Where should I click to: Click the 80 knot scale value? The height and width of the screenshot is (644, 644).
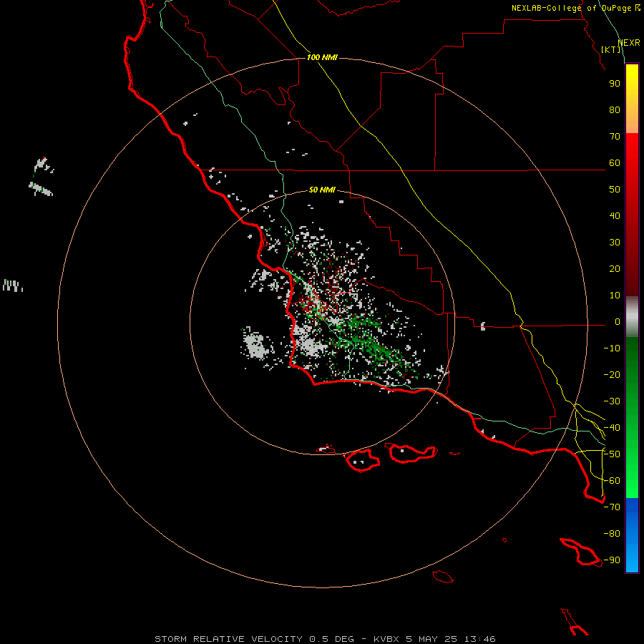[x=615, y=109]
